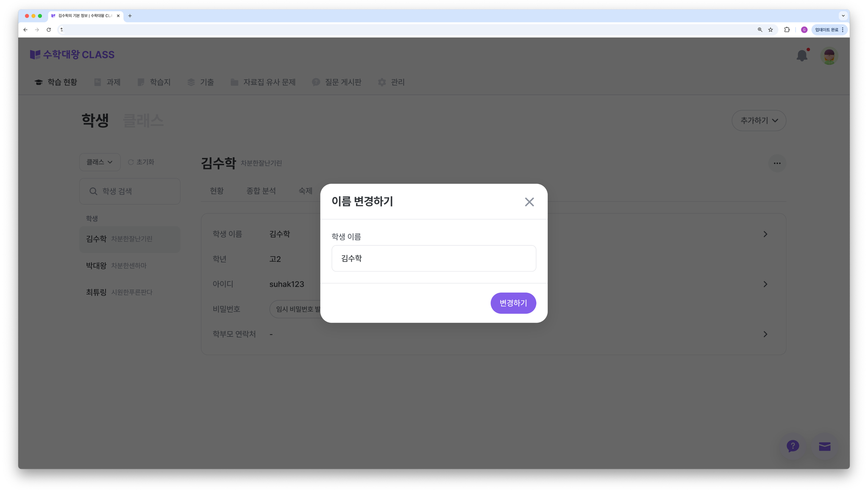868x490 pixels.
Task: Expand the 아이디 row chevron
Action: click(765, 284)
